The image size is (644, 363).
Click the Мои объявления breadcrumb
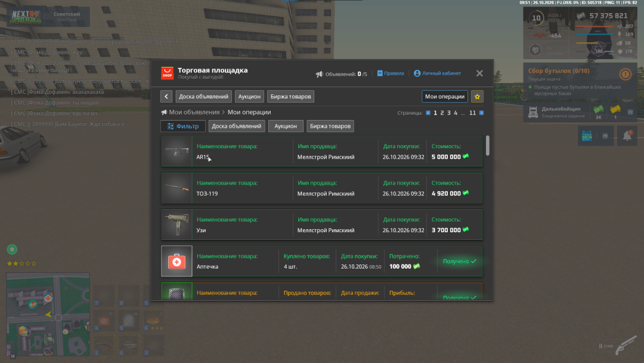coord(194,112)
